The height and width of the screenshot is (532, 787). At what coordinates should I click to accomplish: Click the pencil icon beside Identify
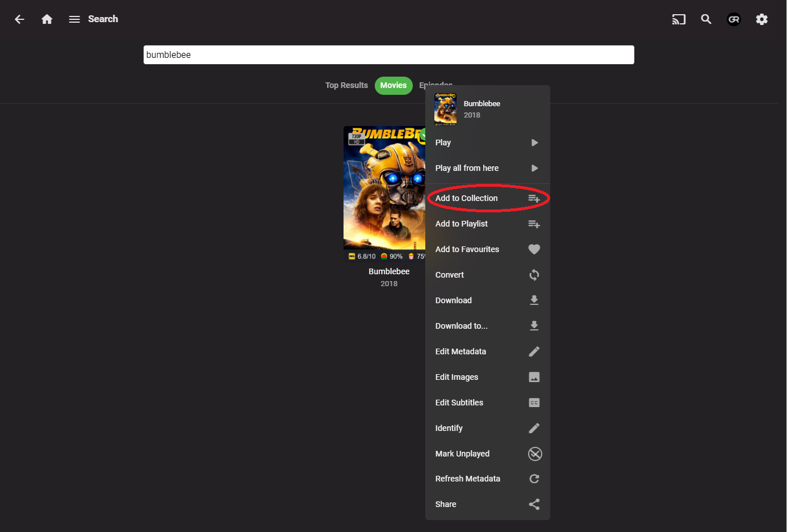click(x=534, y=428)
